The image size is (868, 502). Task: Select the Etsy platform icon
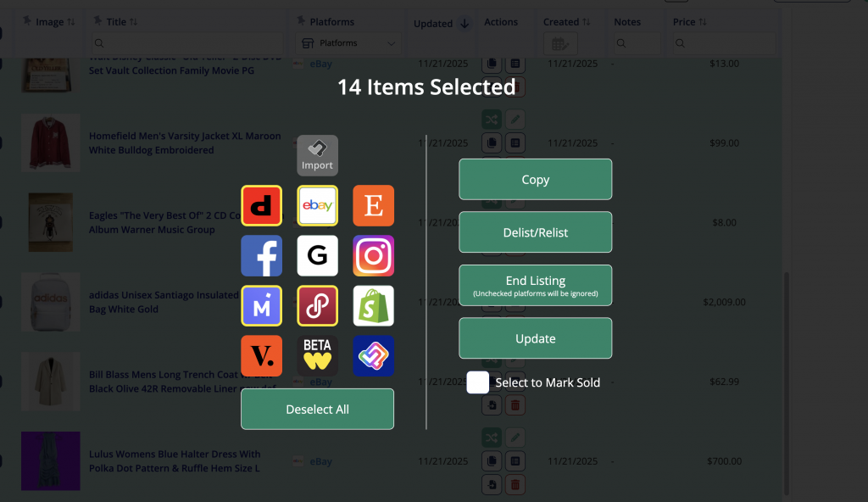pos(373,205)
